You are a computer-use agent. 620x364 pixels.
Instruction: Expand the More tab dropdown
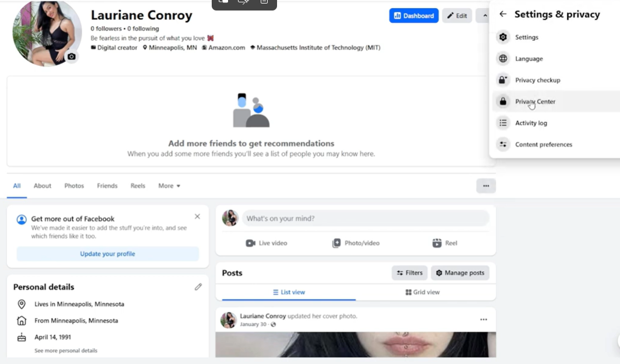click(x=169, y=185)
